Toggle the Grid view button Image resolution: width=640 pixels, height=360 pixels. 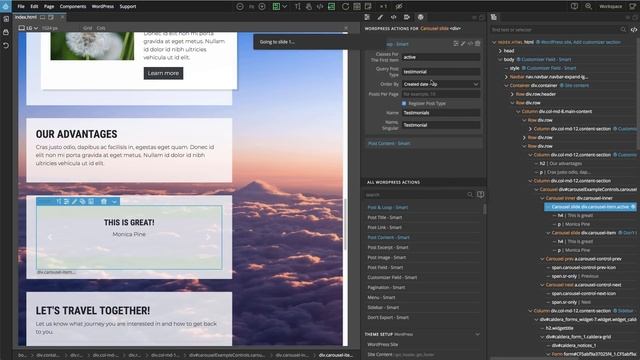[x=87, y=28]
